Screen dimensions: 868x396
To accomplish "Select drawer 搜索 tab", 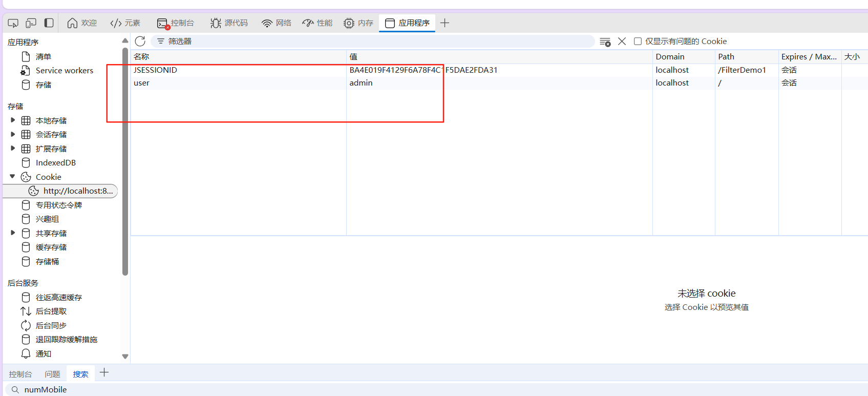I will pyautogui.click(x=80, y=374).
